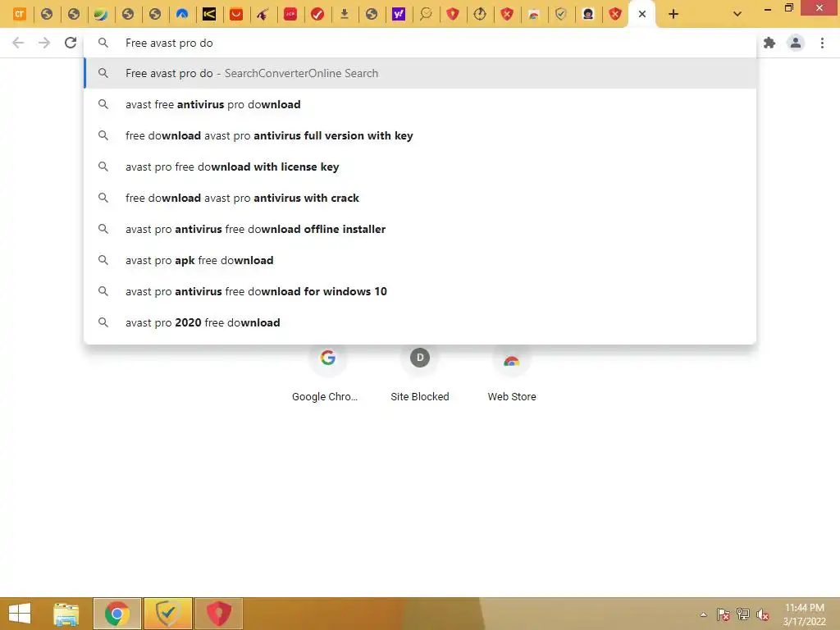This screenshot has height=630, width=840.
Task: Switch to the orange CR tab
Action: click(x=20, y=14)
